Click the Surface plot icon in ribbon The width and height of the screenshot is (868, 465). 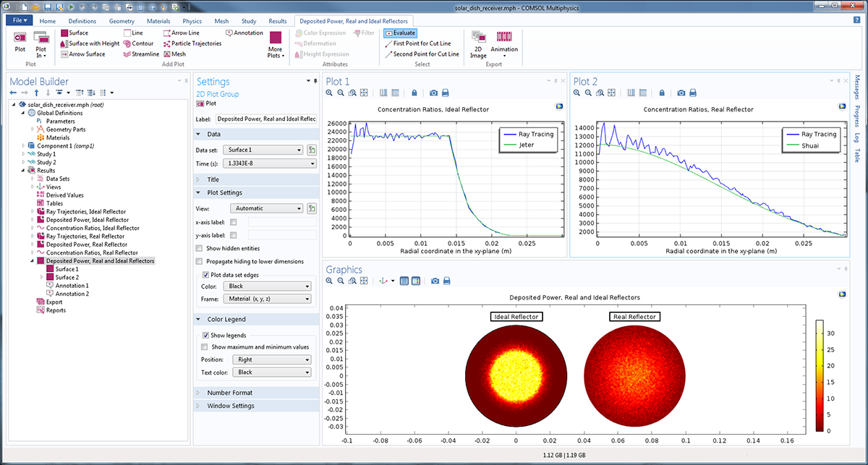click(x=64, y=33)
